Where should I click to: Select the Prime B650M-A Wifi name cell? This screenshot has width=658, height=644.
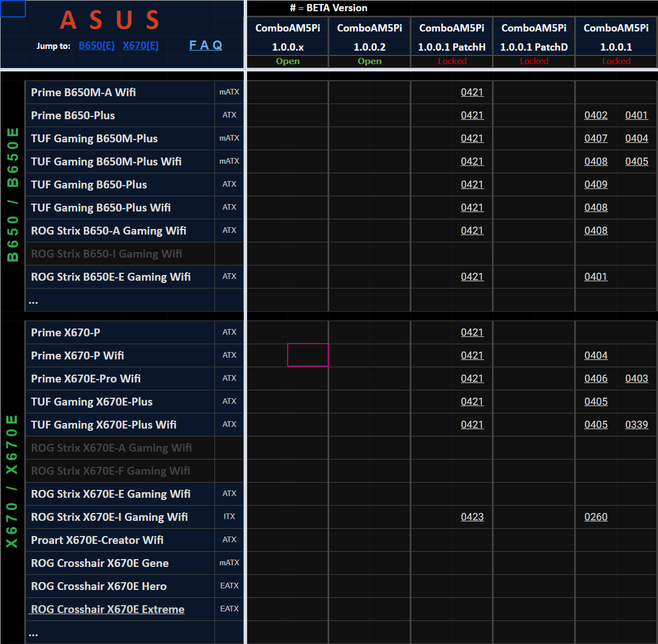click(120, 92)
